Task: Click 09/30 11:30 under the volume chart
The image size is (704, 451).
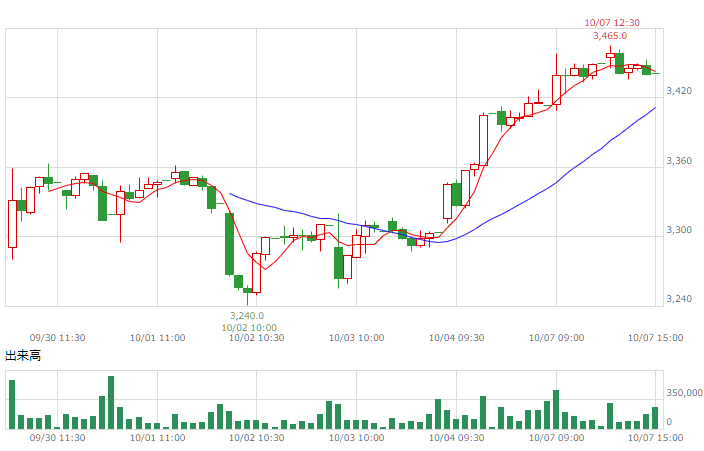Action: tap(57, 438)
